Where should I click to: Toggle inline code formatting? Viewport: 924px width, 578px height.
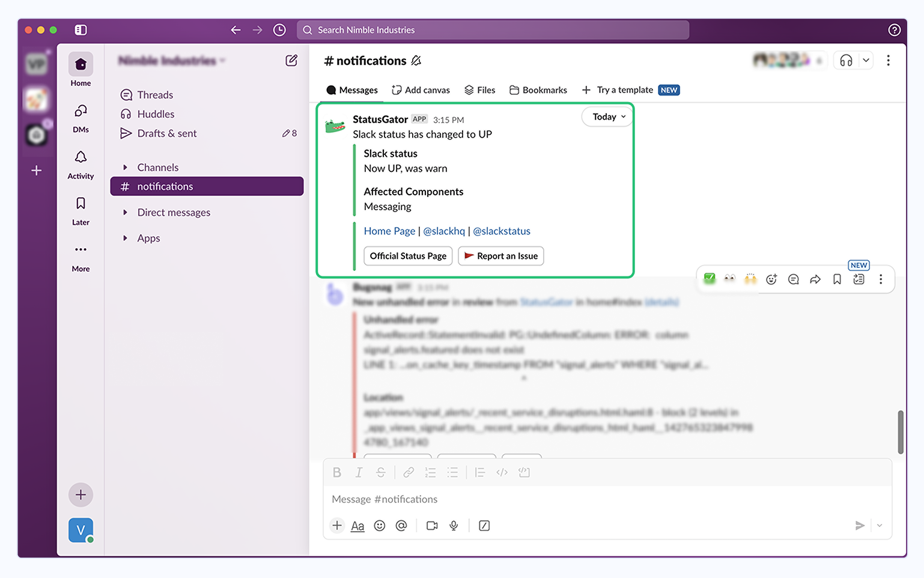502,472
